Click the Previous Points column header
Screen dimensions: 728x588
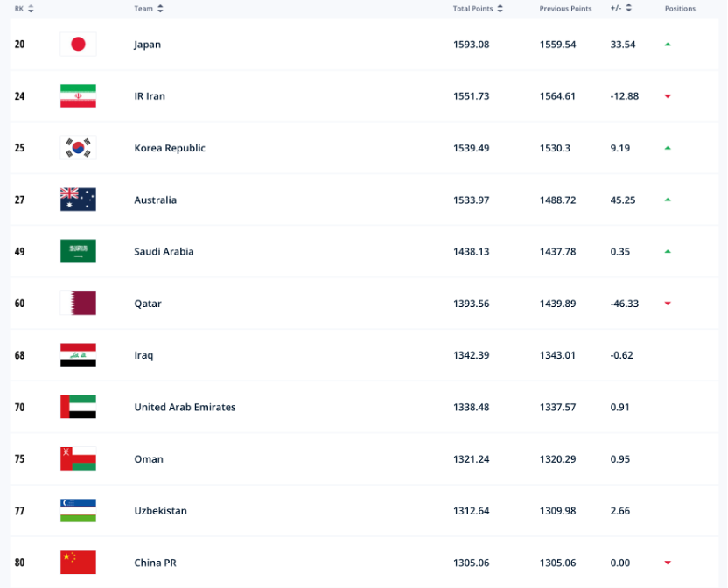click(565, 9)
